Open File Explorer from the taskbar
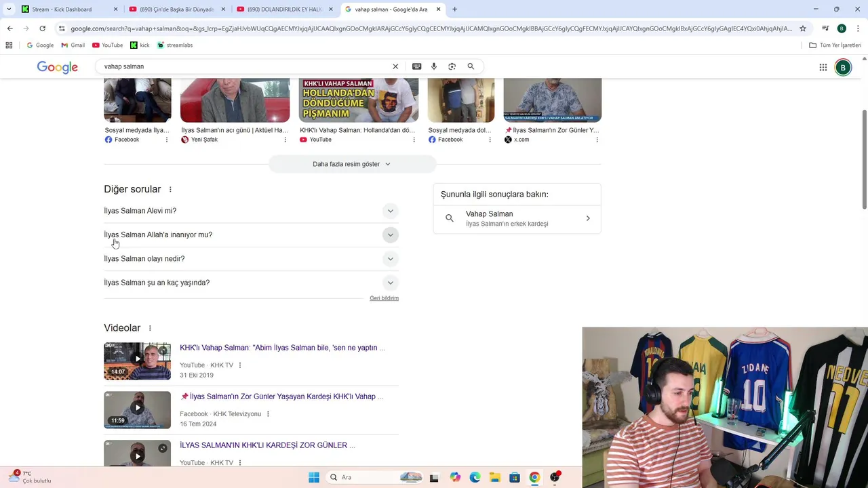The image size is (868, 488). (x=495, y=477)
